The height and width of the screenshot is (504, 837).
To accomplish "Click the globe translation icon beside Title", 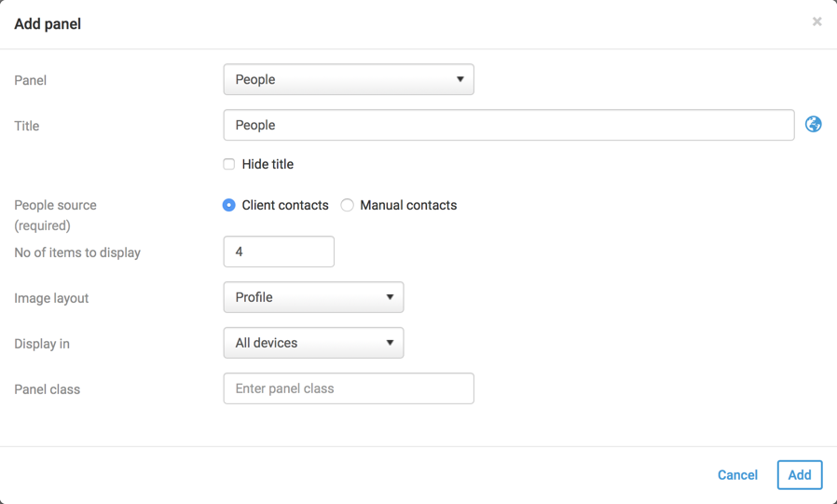I will pyautogui.click(x=814, y=125).
